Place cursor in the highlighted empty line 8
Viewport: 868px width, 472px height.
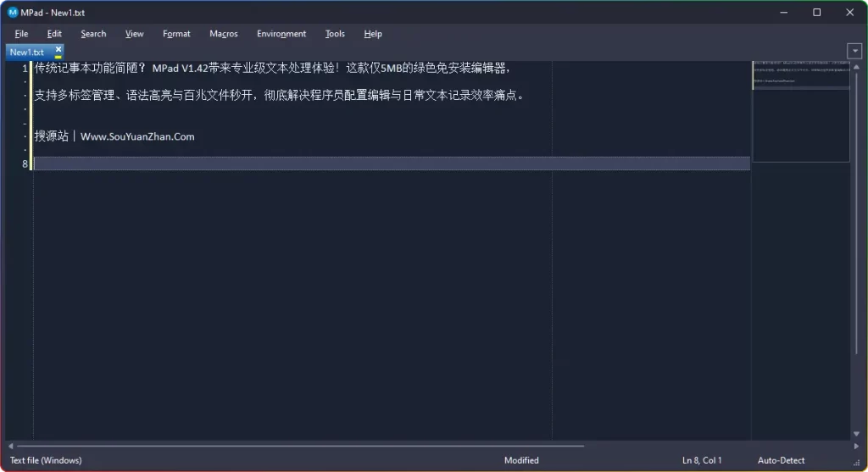click(x=392, y=164)
